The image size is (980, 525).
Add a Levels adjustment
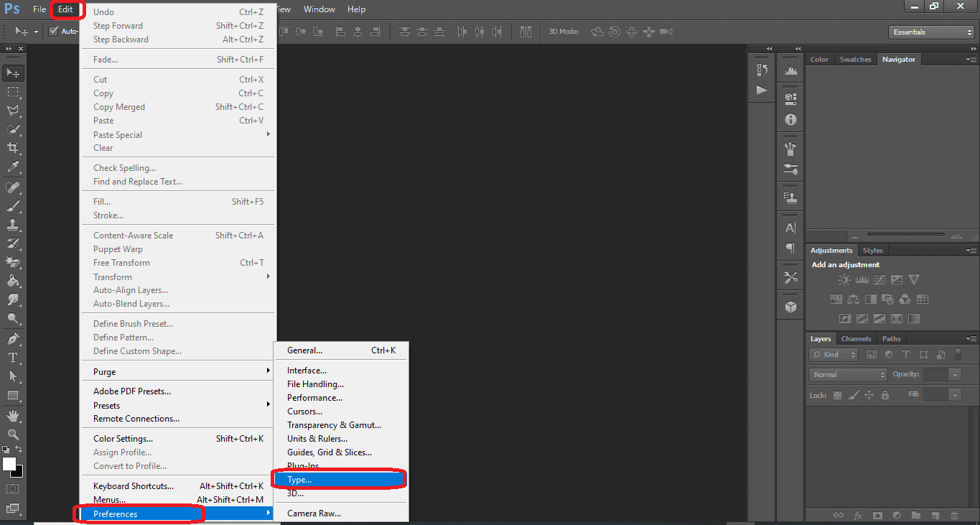pos(862,280)
